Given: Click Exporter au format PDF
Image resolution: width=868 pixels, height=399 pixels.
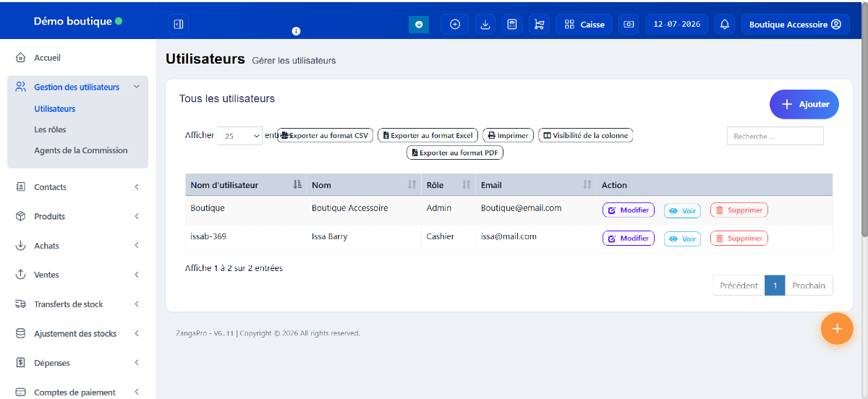Looking at the screenshot, I should coord(455,153).
